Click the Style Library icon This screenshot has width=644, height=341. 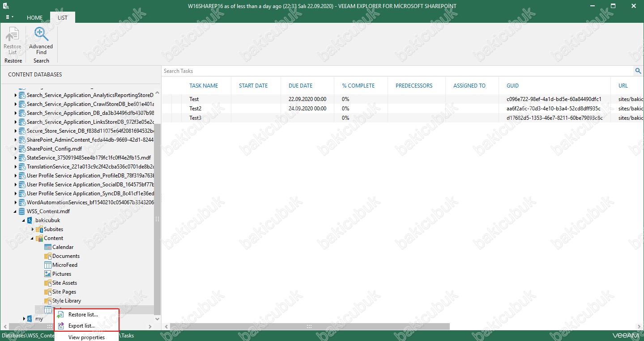click(48, 301)
